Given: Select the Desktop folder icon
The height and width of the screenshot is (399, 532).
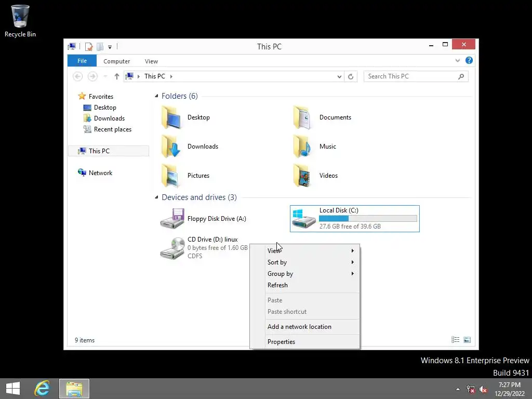Looking at the screenshot, I should click(x=171, y=117).
